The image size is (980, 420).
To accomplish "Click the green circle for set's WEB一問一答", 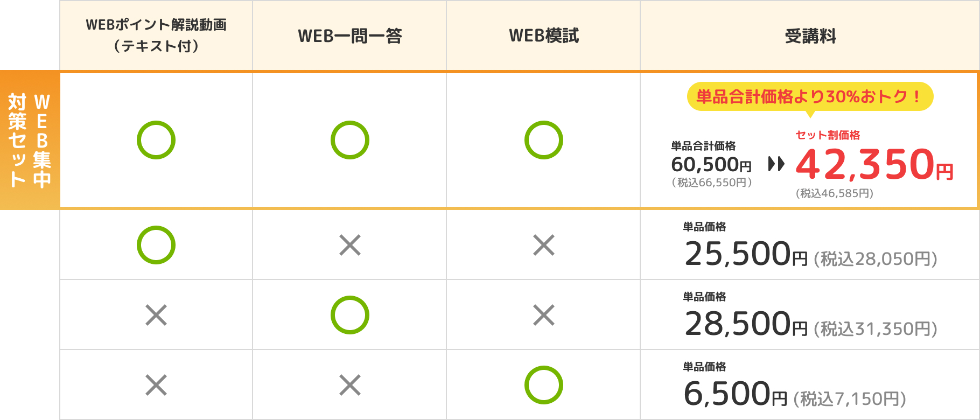I will click(350, 140).
